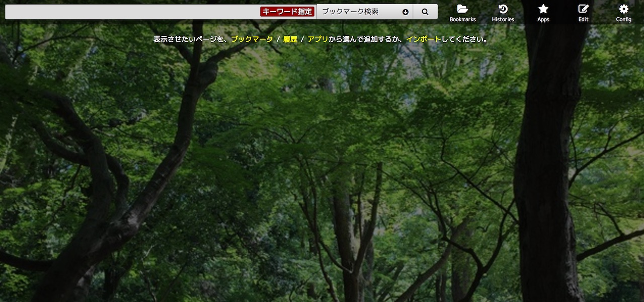Open the Histories clock icon
644x302 pixels.
(503, 9)
